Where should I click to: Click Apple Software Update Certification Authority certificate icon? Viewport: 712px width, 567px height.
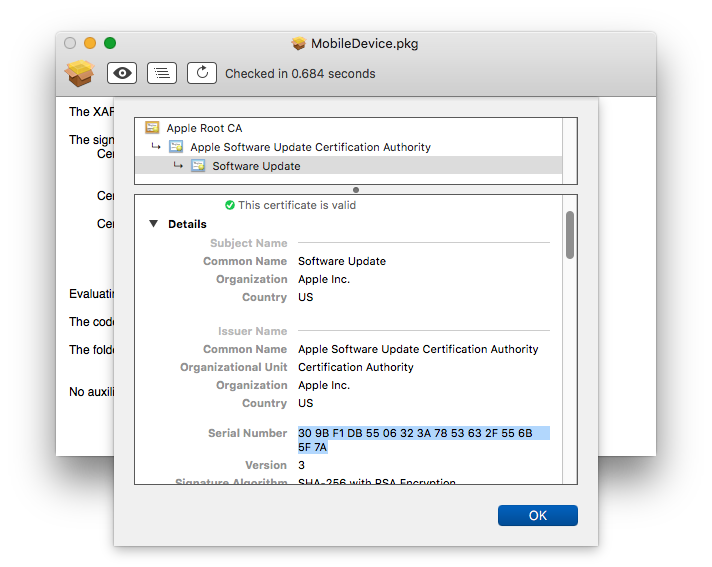pyautogui.click(x=176, y=147)
